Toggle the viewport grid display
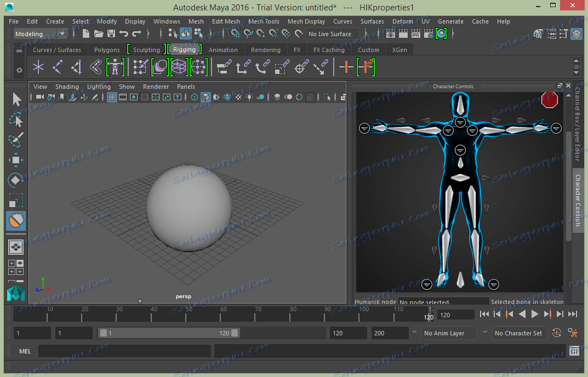 (x=112, y=98)
